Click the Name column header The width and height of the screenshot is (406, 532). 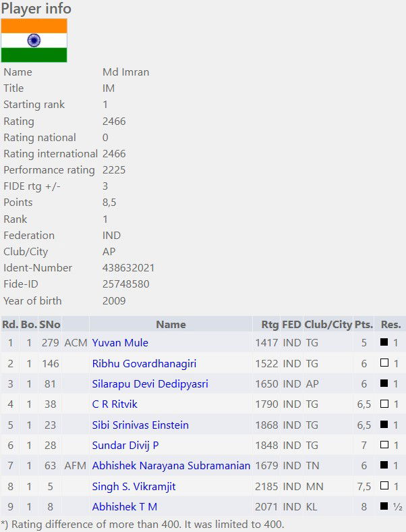click(x=171, y=324)
